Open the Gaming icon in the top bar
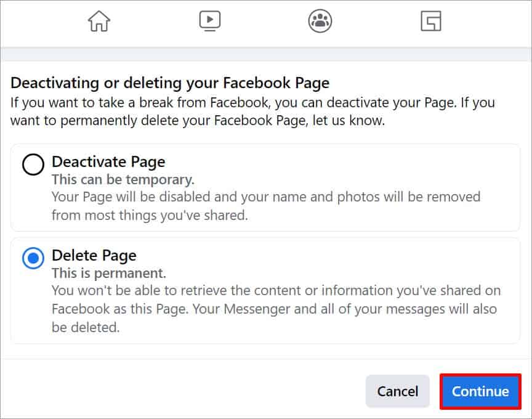The width and height of the screenshot is (532, 419). tap(431, 21)
